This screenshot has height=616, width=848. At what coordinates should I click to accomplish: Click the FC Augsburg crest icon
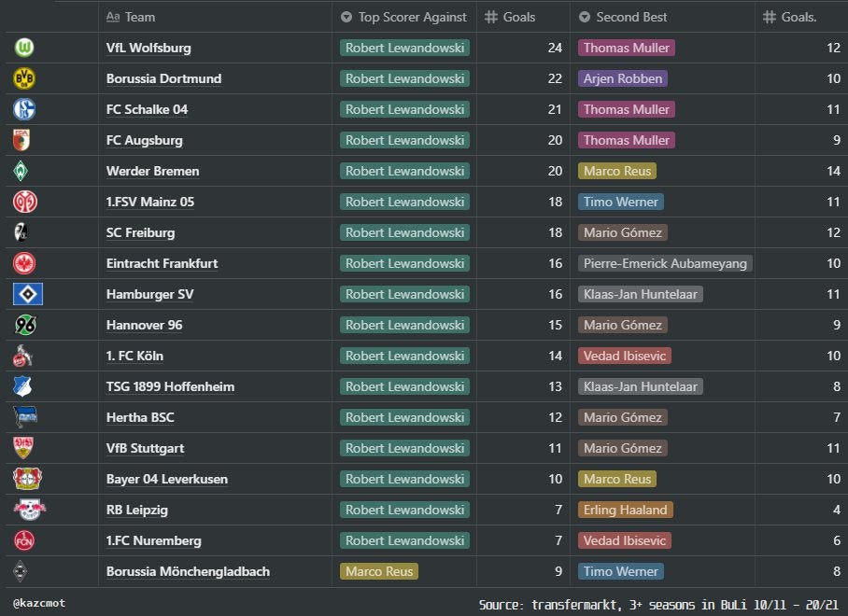[21, 140]
